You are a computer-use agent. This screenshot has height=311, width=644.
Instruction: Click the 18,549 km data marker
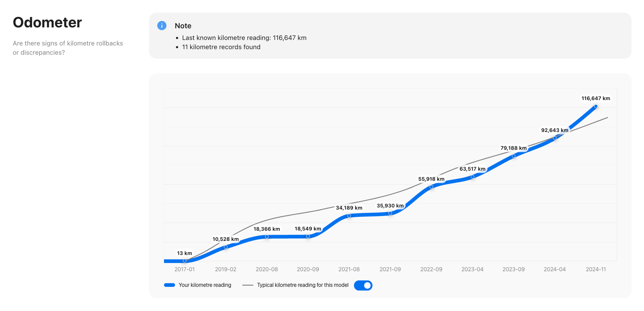pyautogui.click(x=308, y=236)
